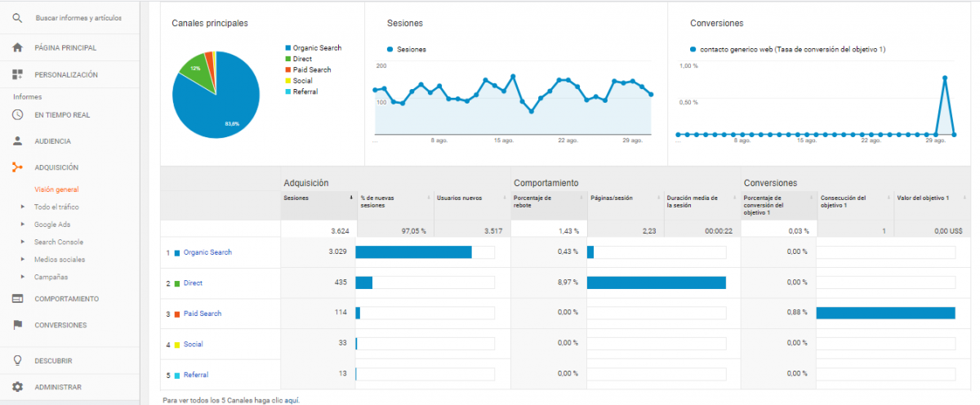The width and height of the screenshot is (980, 405).
Task: Open Página Principal home icon
Action: coord(17,47)
